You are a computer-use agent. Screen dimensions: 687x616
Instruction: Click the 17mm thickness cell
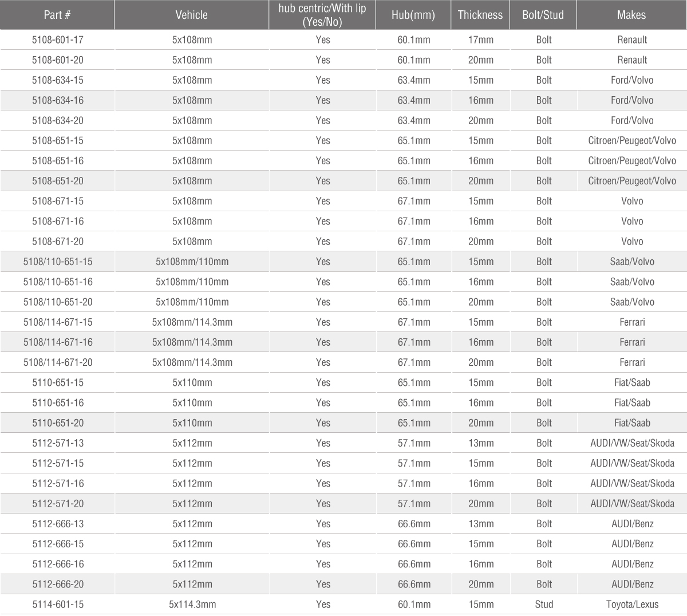tap(481, 40)
